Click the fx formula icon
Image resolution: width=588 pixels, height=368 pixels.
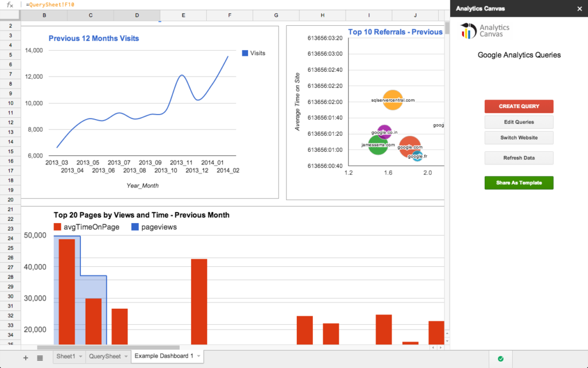(10, 5)
